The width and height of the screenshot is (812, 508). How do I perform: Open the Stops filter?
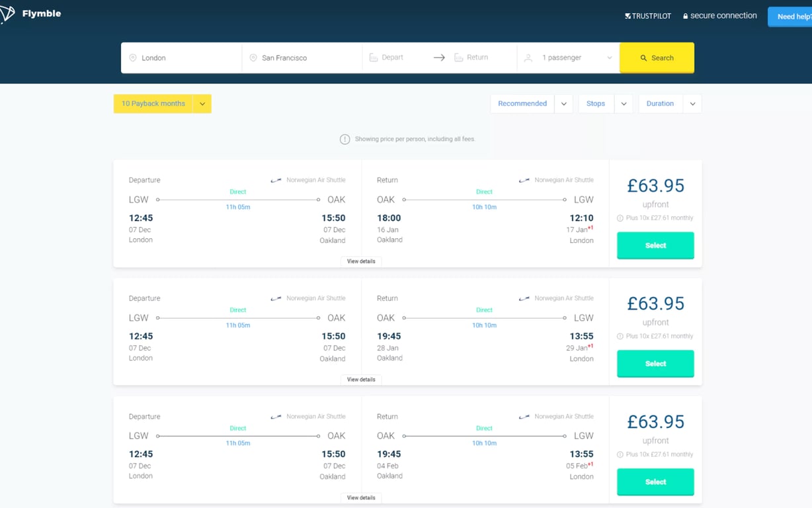click(596, 104)
